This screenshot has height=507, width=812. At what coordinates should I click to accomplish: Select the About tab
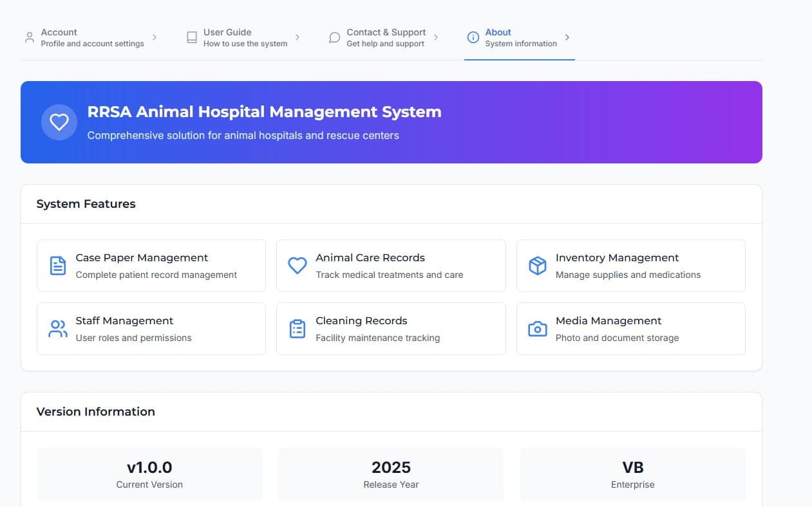pos(519,37)
